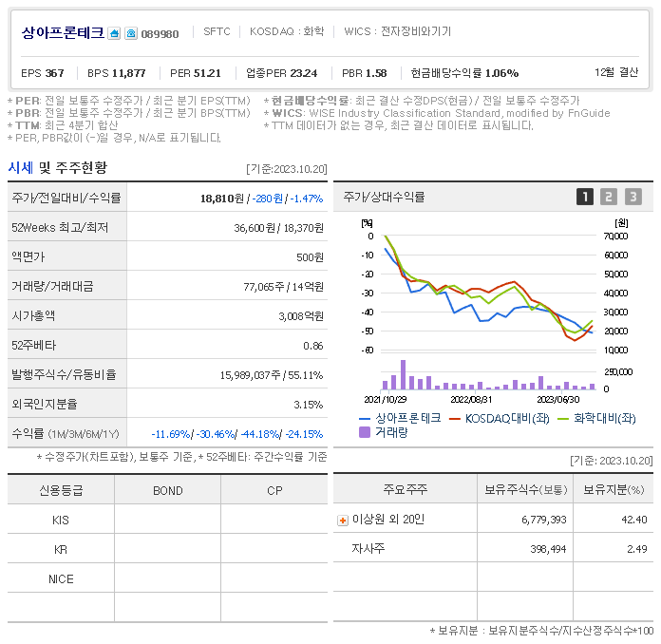Click the BOND column header
Viewport: 661px width, 644px height.
pyautogui.click(x=168, y=491)
